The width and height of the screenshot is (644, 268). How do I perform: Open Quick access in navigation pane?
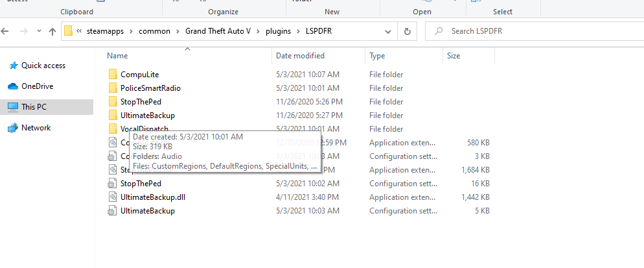click(43, 66)
